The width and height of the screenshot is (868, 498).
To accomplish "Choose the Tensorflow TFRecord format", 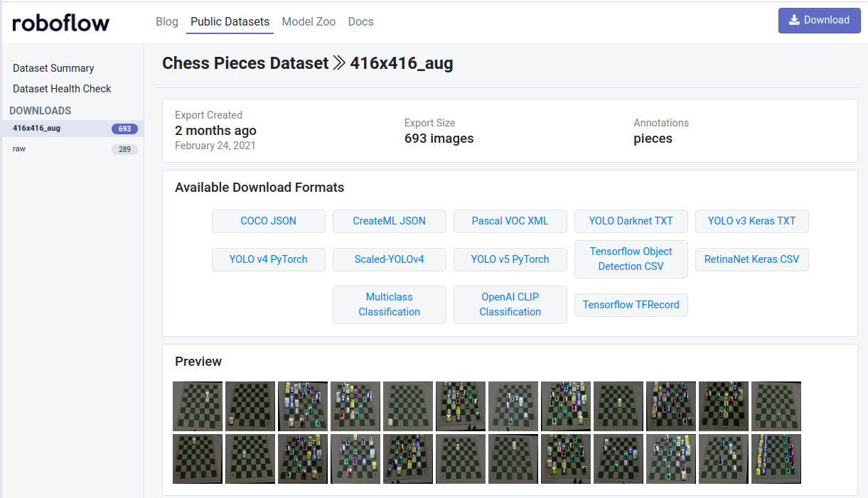I will [x=631, y=305].
